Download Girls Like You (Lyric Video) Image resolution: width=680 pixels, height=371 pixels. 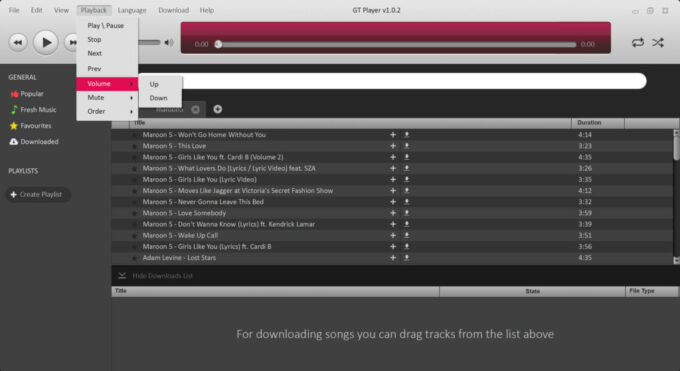pyautogui.click(x=407, y=180)
